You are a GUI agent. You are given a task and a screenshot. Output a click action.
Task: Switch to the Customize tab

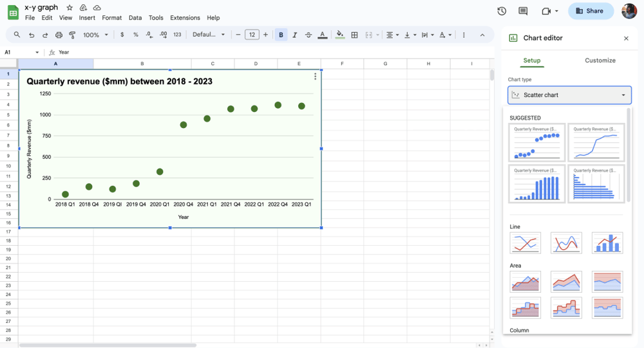point(600,60)
